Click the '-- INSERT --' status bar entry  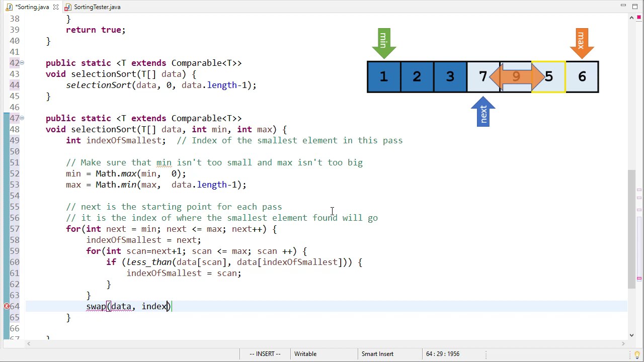click(x=265, y=354)
